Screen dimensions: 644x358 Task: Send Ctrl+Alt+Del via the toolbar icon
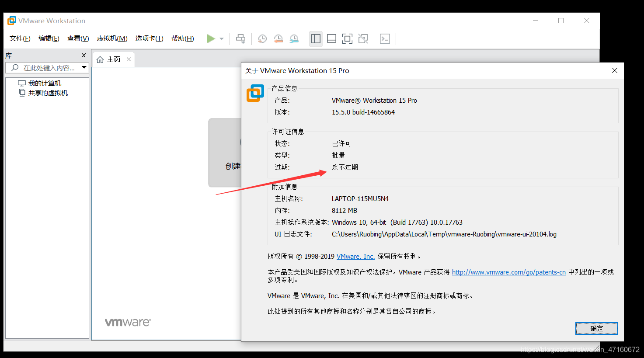click(x=240, y=38)
